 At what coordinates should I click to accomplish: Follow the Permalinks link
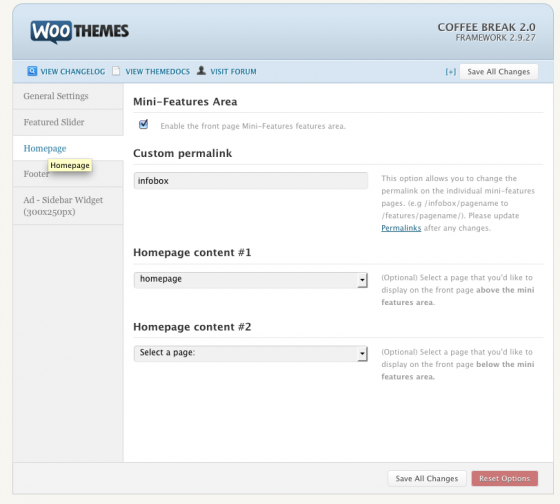401,228
